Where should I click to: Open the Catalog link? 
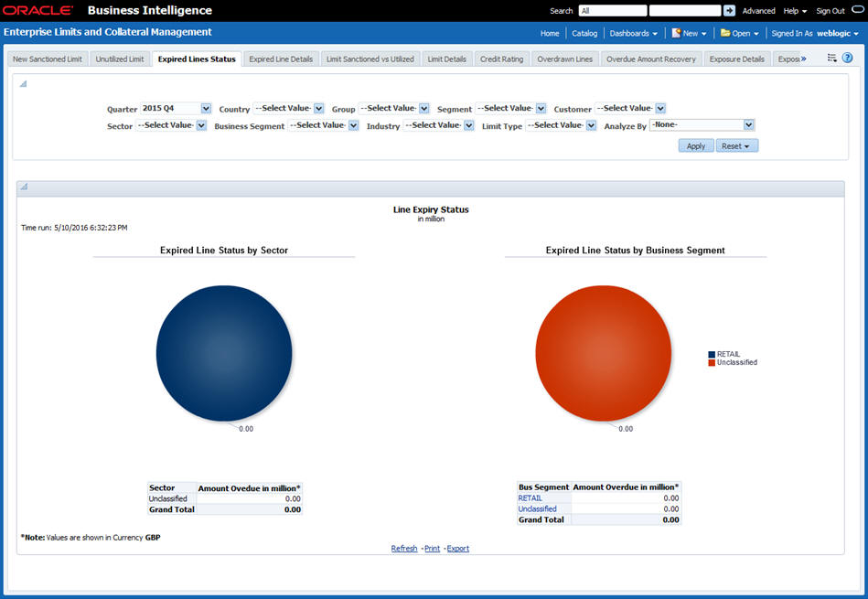coord(584,33)
